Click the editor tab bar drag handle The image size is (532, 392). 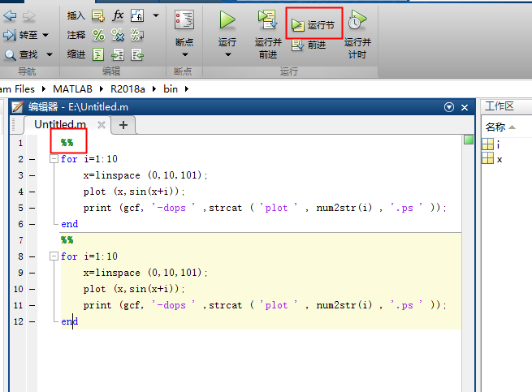coord(14,124)
